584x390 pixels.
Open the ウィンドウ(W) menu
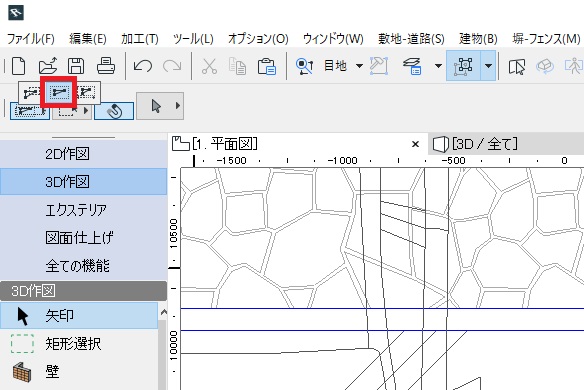click(x=333, y=39)
